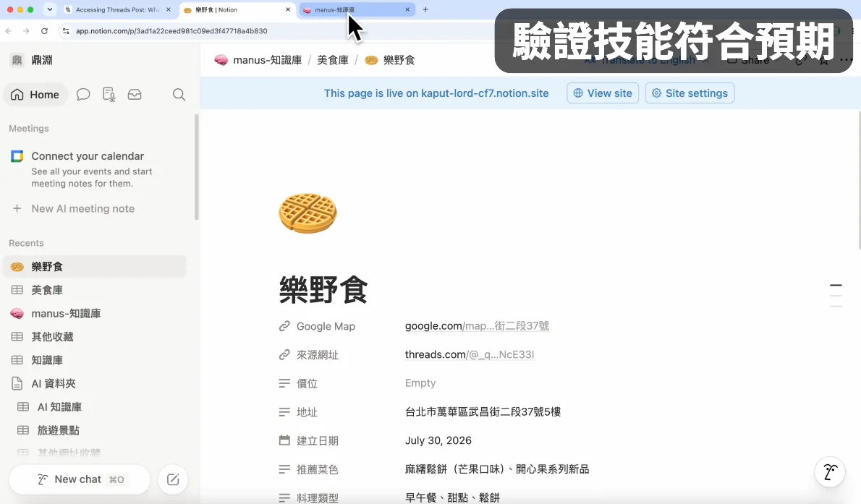The height and width of the screenshot is (504, 861).
Task: Open 美食庫 database in Recents
Action: (x=95, y=290)
